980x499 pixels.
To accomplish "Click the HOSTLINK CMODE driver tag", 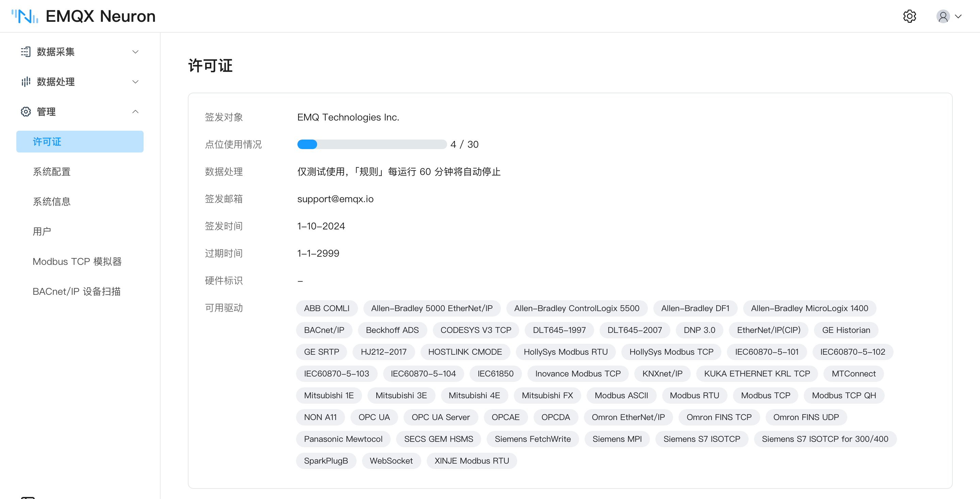I will (x=465, y=352).
